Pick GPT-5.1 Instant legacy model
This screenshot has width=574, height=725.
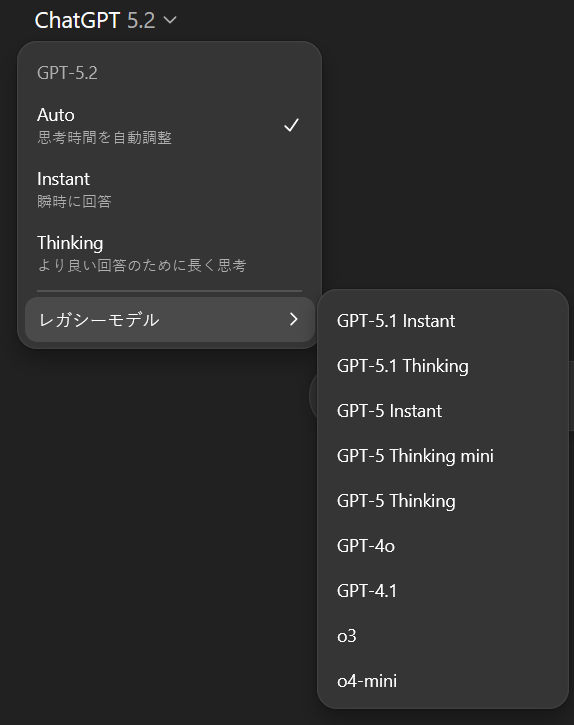click(443, 321)
